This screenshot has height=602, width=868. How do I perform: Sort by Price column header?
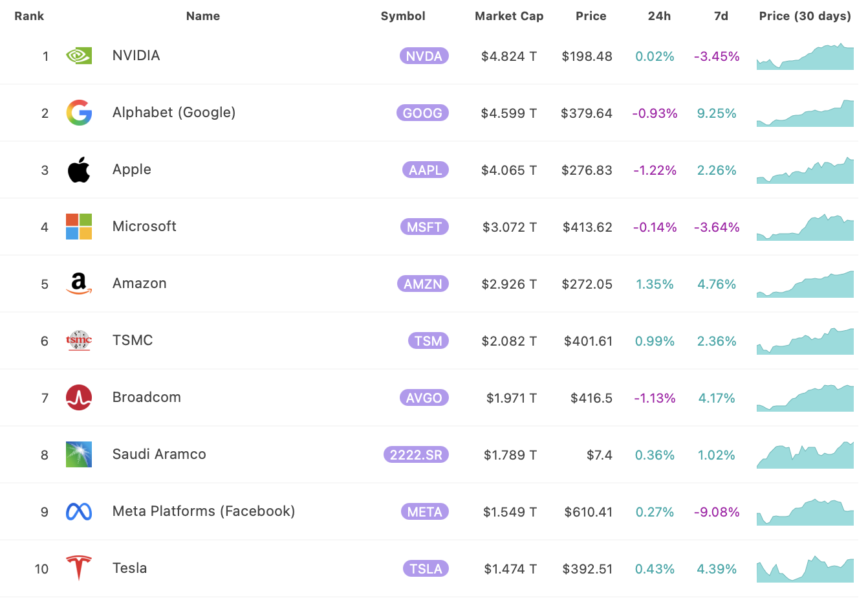tap(591, 16)
